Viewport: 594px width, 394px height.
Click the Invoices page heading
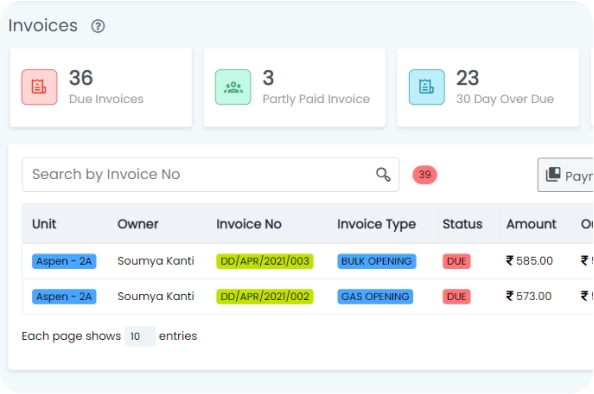(x=43, y=26)
